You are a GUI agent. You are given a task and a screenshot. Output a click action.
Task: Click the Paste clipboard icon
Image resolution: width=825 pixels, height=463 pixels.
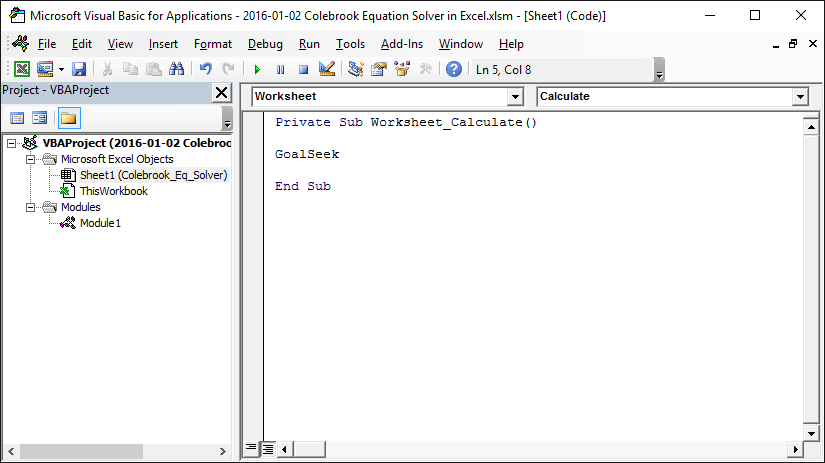pos(154,69)
